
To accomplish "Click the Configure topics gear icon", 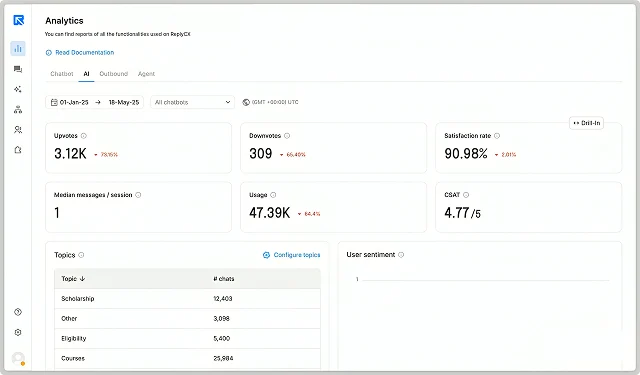I will [267, 255].
